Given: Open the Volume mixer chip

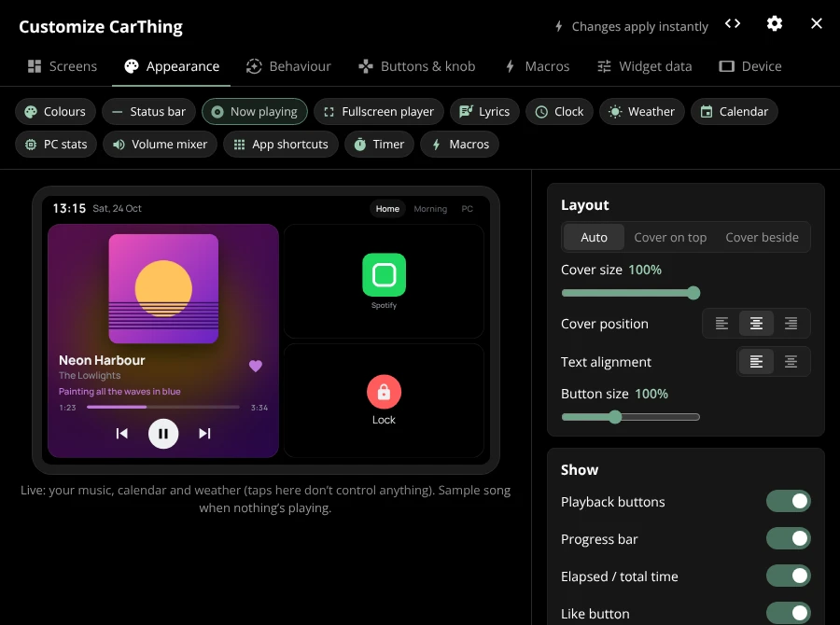Looking at the screenshot, I should pyautogui.click(x=160, y=144).
